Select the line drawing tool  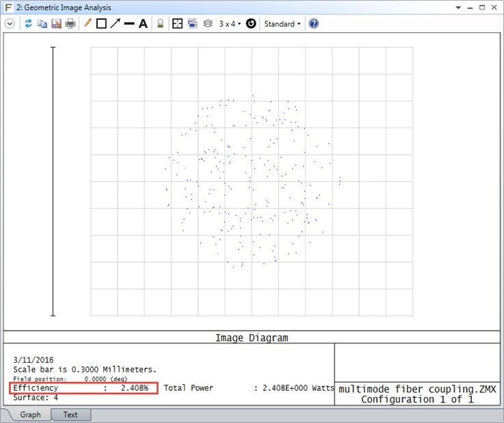129,24
